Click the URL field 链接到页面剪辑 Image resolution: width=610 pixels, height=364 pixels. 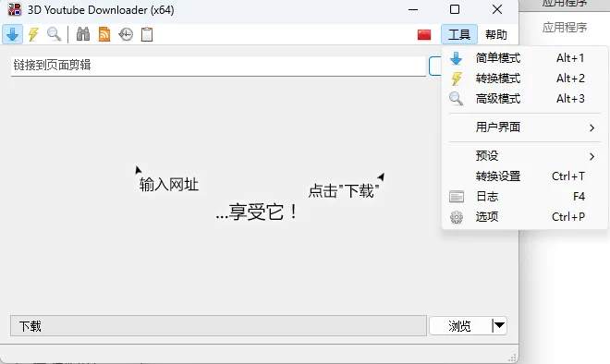coord(218,66)
